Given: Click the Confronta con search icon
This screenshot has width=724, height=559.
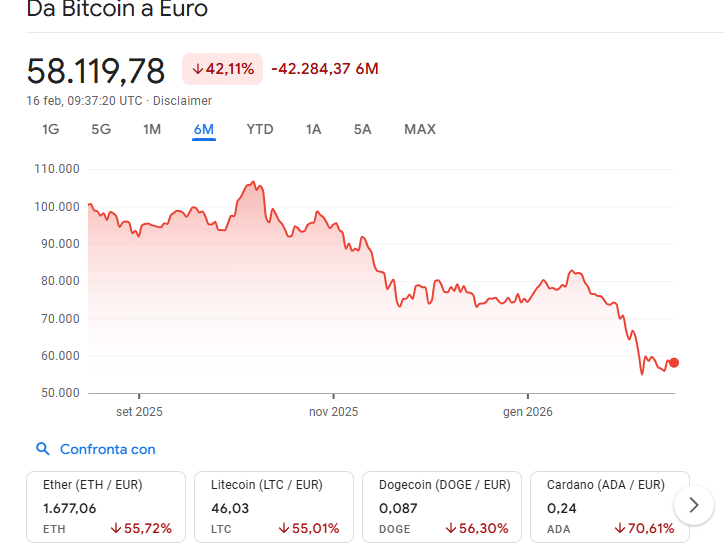Looking at the screenshot, I should coord(42,450).
